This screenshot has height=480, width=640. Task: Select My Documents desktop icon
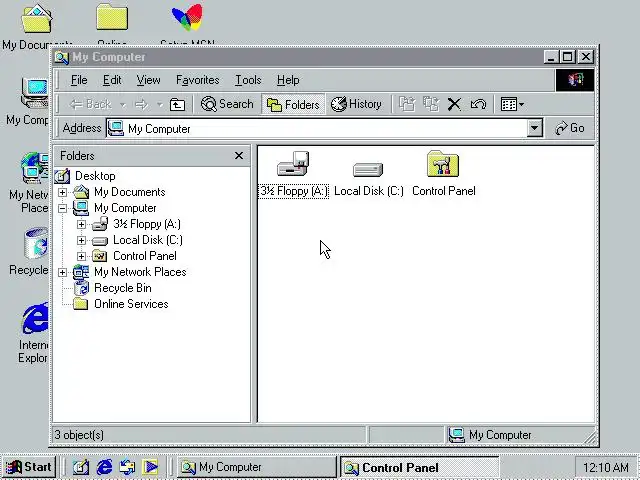[x=37, y=18]
